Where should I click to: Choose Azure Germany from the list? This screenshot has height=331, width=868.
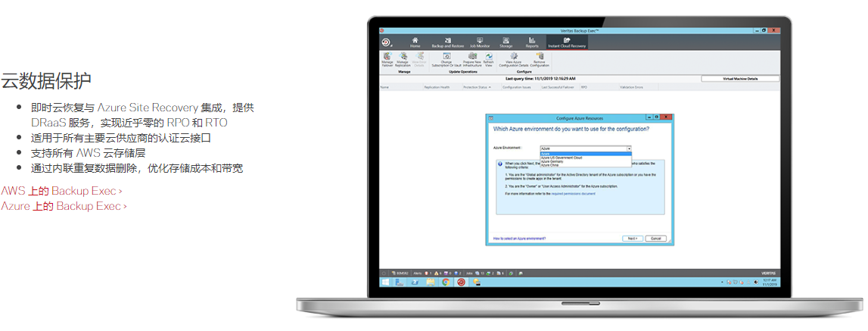coord(586,161)
